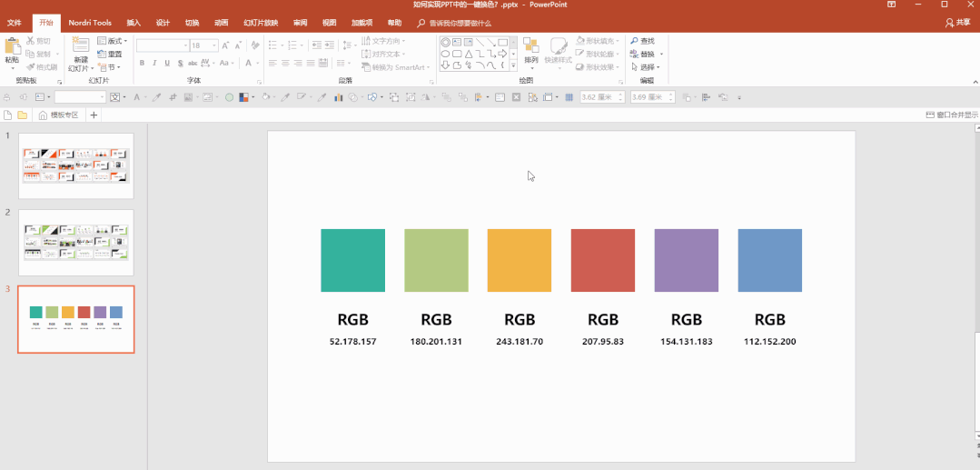Select the oval shape in the shapes gallery
The height and width of the screenshot is (470, 980).
(x=446, y=54)
